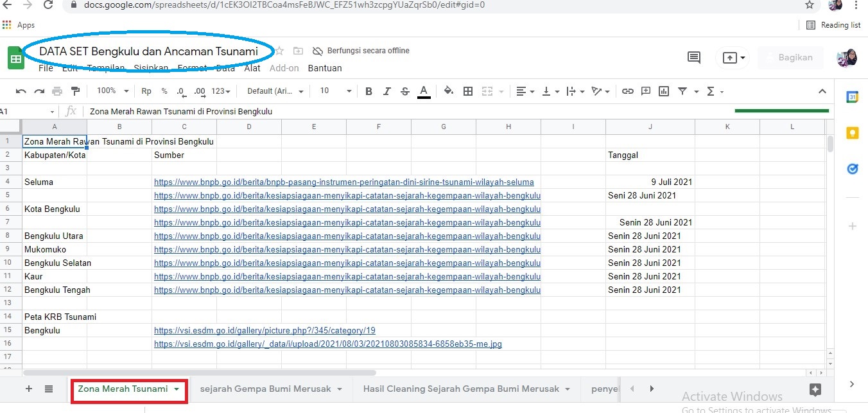This screenshot has height=413, width=868.
Task: Toggle bold formatting
Action: coord(369,91)
